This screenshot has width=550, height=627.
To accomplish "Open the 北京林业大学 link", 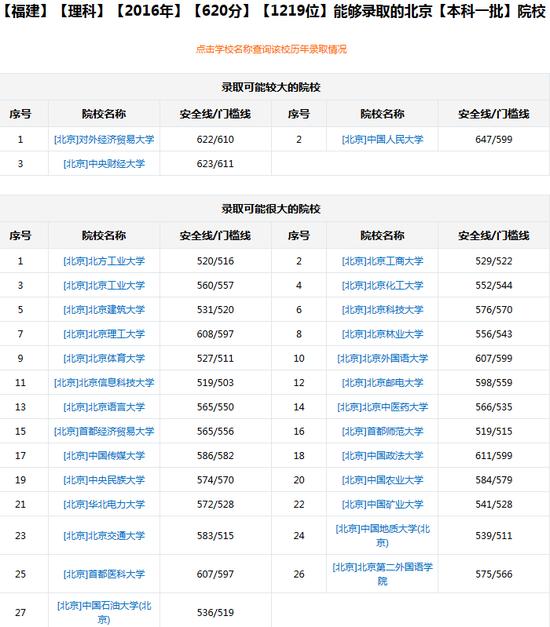I will point(382,334).
